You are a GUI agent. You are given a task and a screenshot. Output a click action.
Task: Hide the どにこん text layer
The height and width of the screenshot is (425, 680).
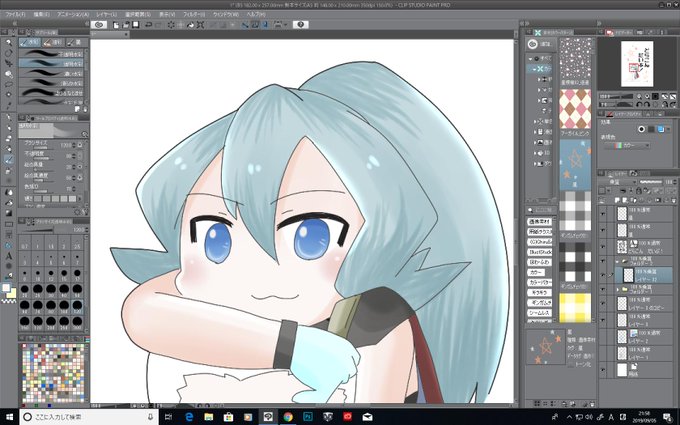602,247
